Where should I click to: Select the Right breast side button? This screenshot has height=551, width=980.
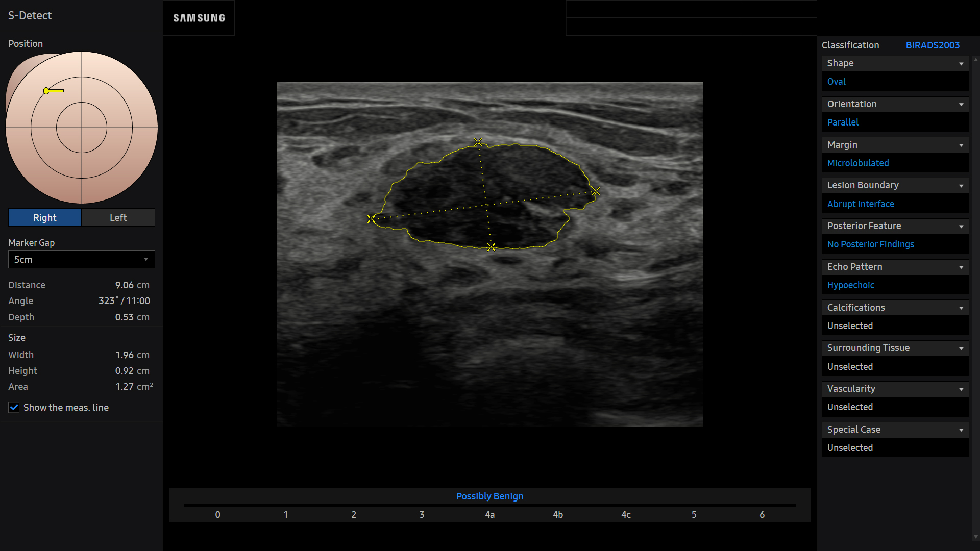click(45, 217)
